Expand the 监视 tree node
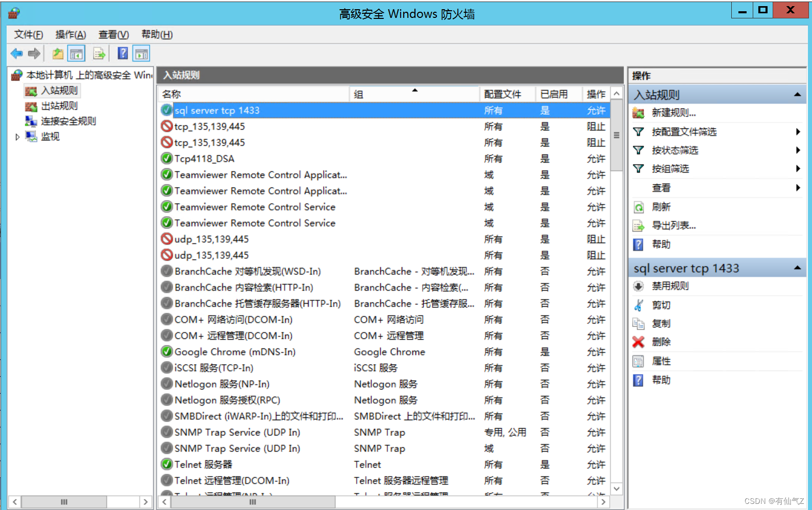812x510 pixels. pos(17,137)
